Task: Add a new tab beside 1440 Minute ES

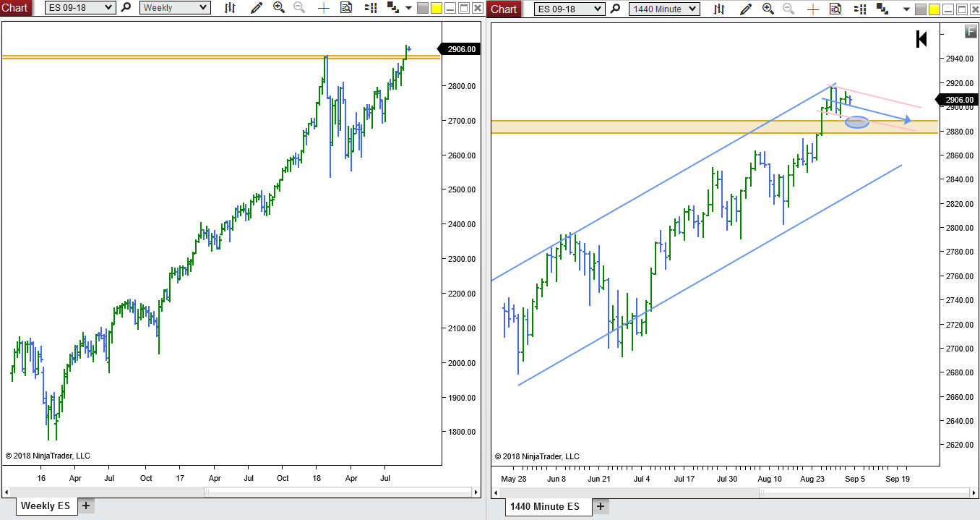Action: tap(600, 506)
